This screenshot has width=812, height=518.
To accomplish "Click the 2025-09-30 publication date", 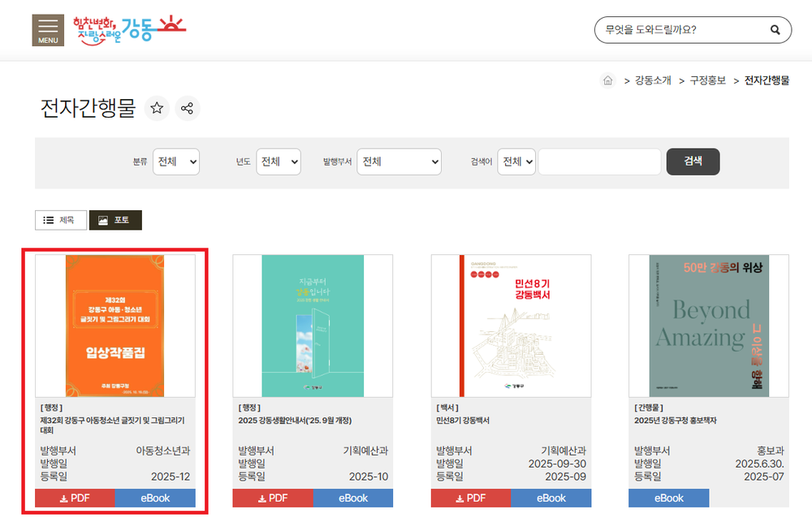I will [557, 464].
